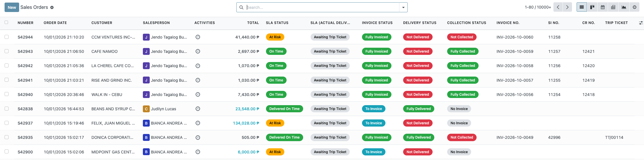
Task: Tick checkbox for order S42937
Action: [x=7, y=123]
